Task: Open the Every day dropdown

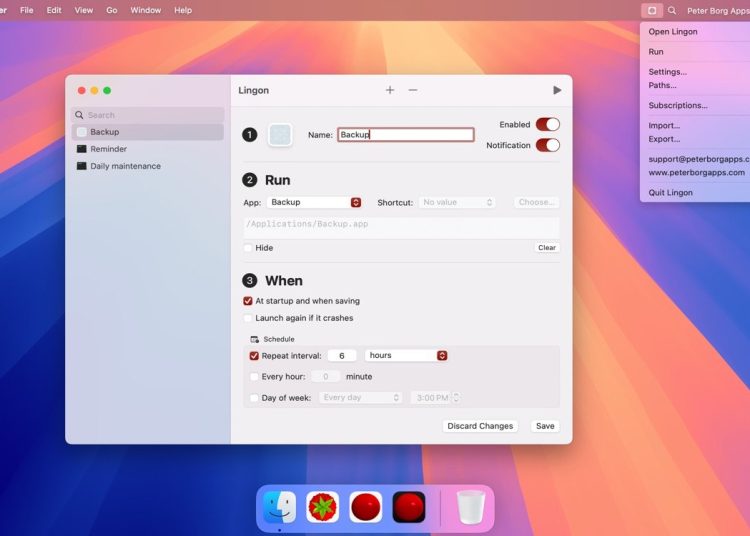Action: tap(361, 397)
